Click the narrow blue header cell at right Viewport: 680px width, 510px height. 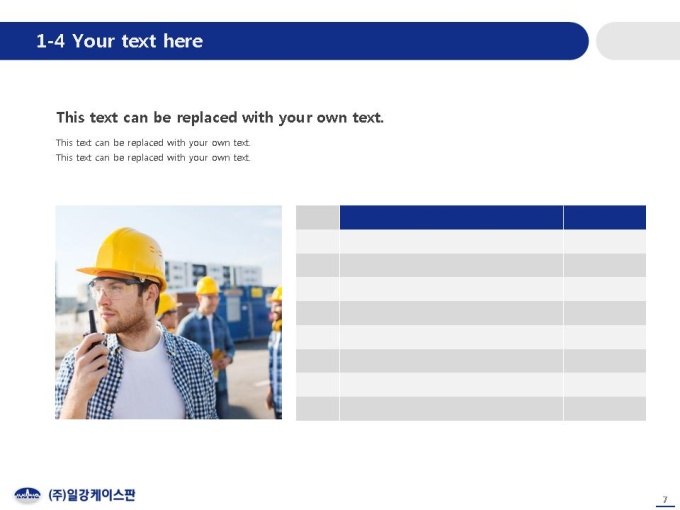pyautogui.click(x=605, y=217)
